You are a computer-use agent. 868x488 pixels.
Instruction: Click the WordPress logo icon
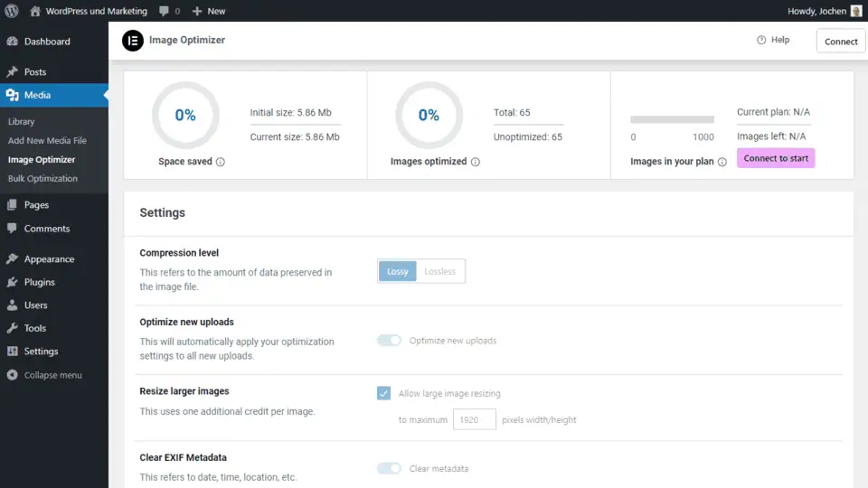(x=12, y=11)
